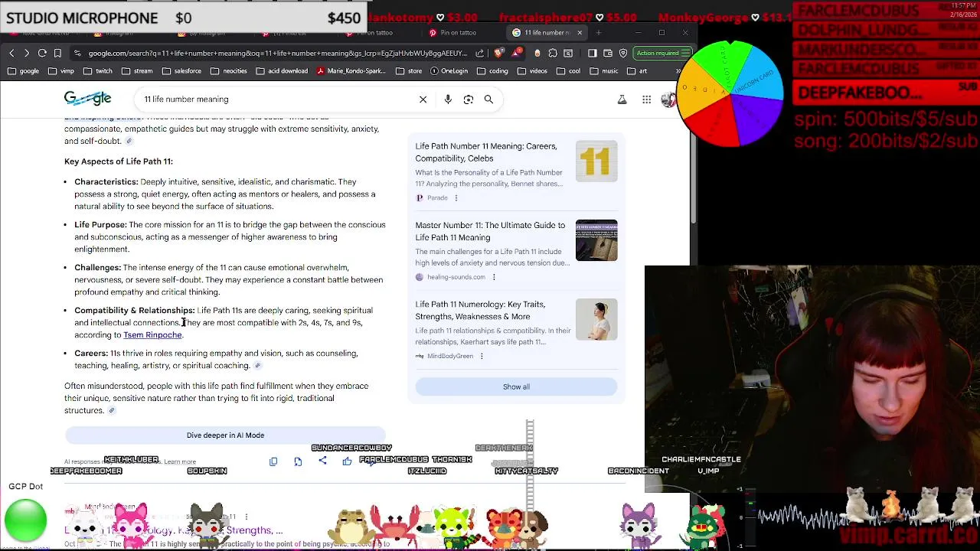The image size is (980, 551).
Task: Go forward in browser history
Action: click(x=26, y=53)
